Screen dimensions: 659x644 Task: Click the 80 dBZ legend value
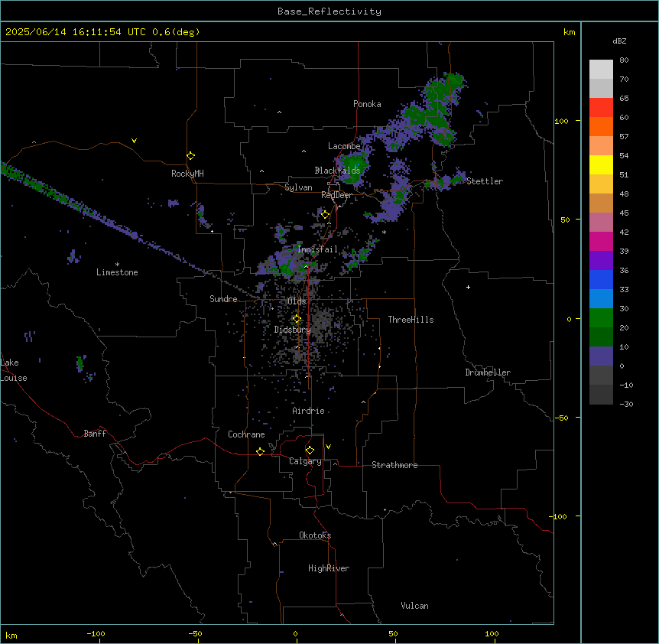tap(624, 60)
